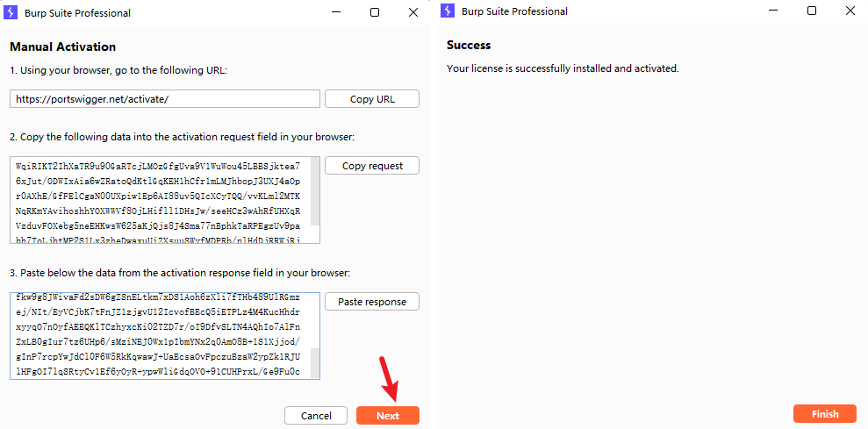The width and height of the screenshot is (868, 429).
Task: Maximize the Success window
Action: pyautogui.click(x=812, y=11)
